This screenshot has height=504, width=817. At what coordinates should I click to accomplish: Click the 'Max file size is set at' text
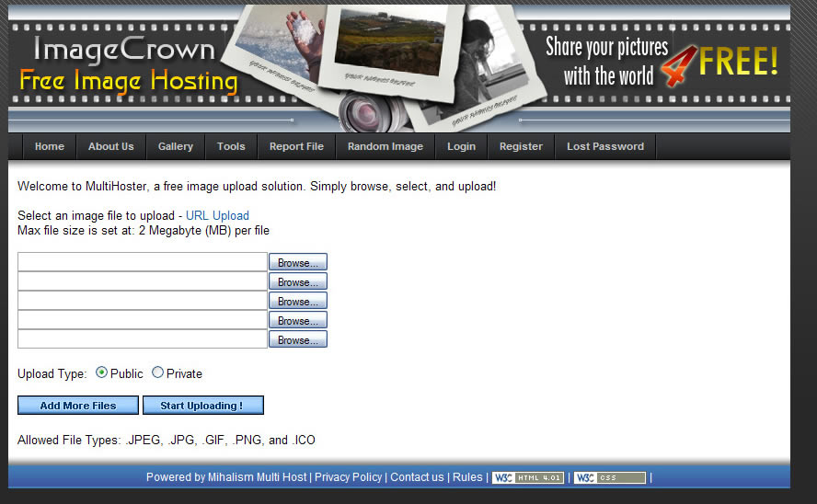(144, 231)
